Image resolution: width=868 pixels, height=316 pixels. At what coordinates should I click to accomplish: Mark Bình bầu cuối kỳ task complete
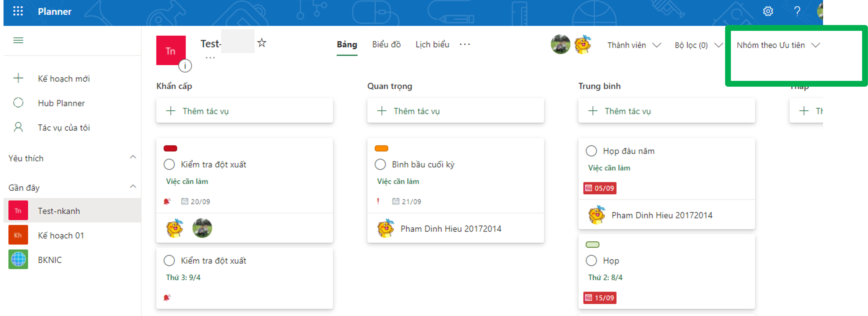pyautogui.click(x=380, y=165)
